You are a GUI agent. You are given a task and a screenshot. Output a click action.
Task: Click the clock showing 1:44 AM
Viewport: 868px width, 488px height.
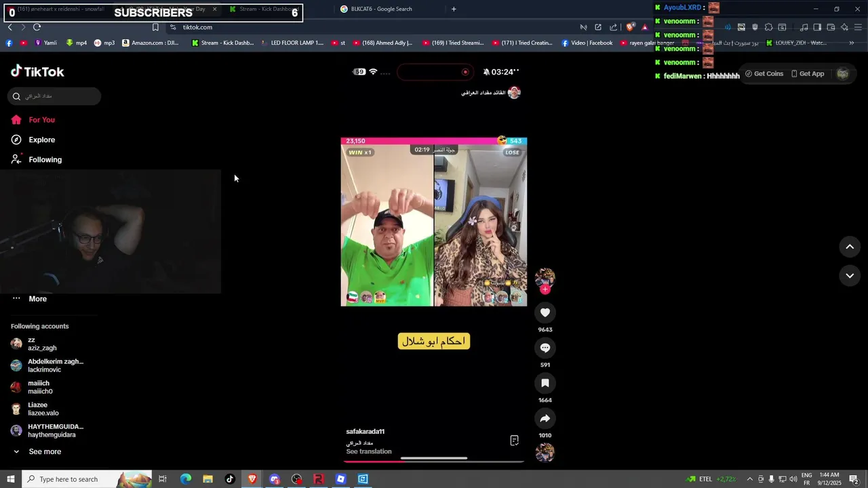(830, 479)
